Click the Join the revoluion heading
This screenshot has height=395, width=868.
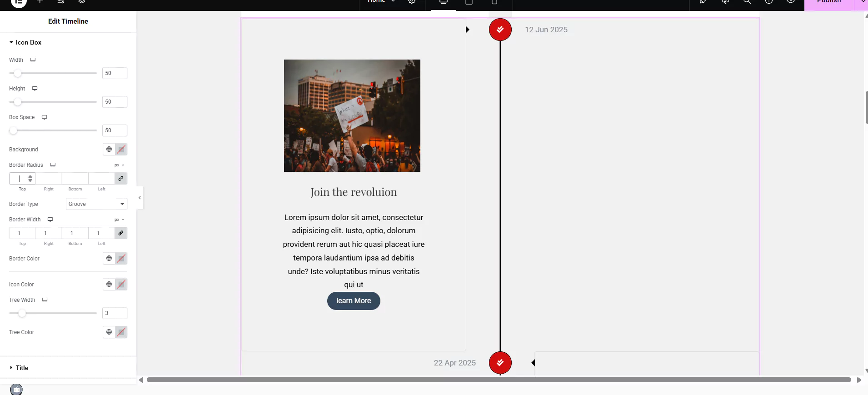tap(354, 192)
